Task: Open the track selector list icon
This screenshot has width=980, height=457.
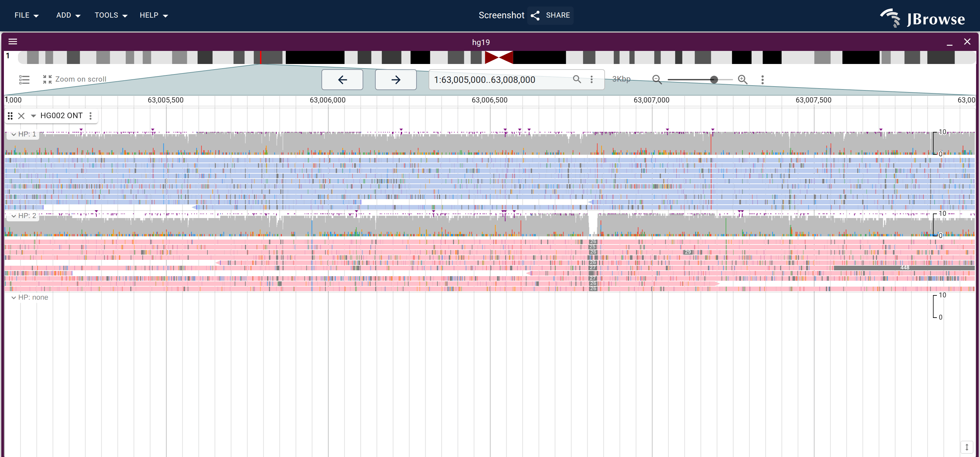Action: [x=24, y=79]
